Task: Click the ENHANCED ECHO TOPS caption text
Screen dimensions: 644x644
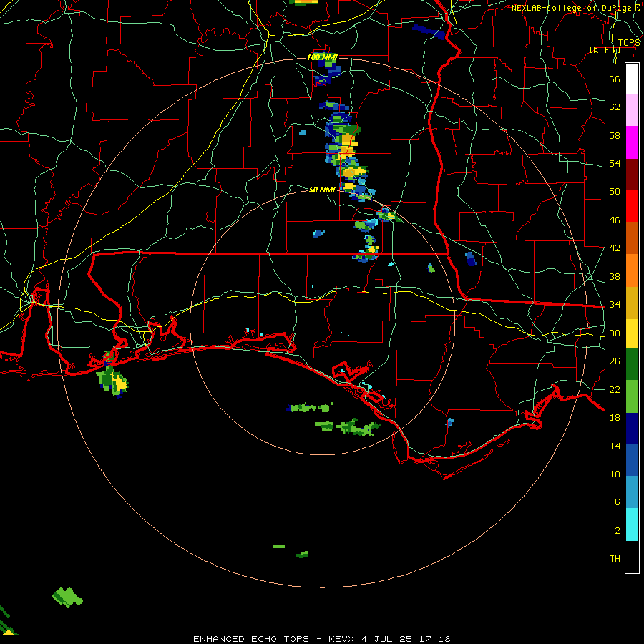Action: (251, 639)
